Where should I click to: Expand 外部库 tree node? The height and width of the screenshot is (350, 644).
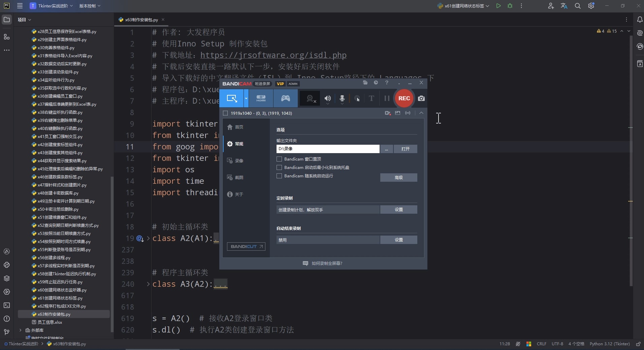tap(21, 330)
